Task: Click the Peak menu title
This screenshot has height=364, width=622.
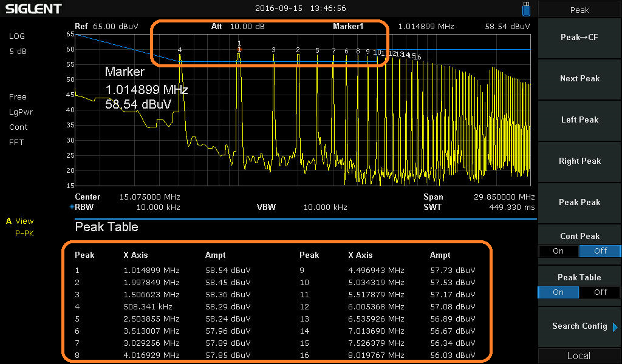Action: click(x=579, y=10)
